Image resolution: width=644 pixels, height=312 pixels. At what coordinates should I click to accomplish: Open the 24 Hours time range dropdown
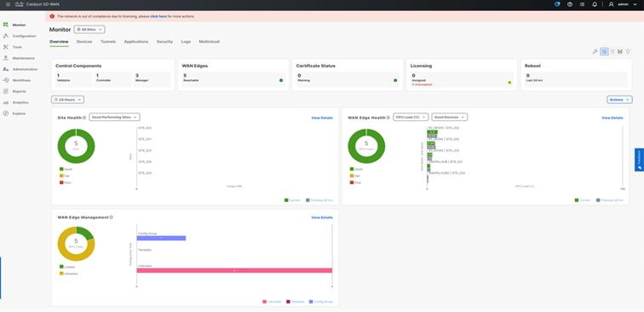(x=68, y=100)
